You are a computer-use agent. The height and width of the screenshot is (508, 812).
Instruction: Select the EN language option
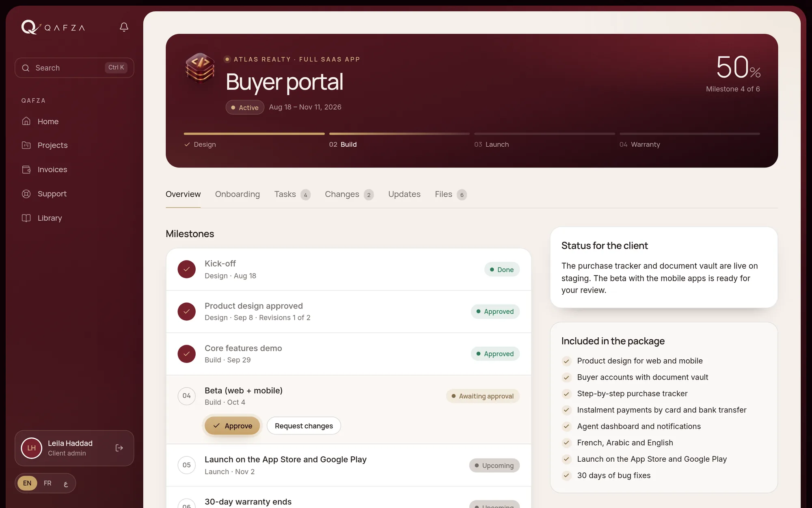click(x=27, y=483)
